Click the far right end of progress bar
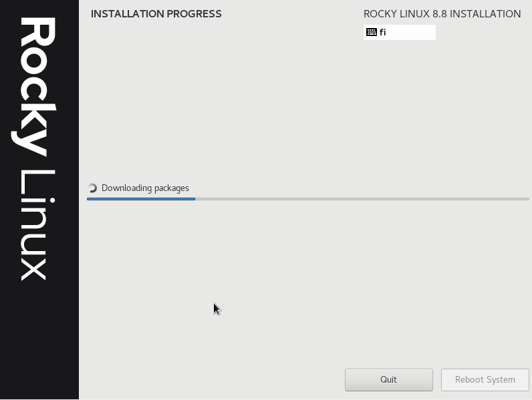This screenshot has width=532, height=400. (527, 199)
